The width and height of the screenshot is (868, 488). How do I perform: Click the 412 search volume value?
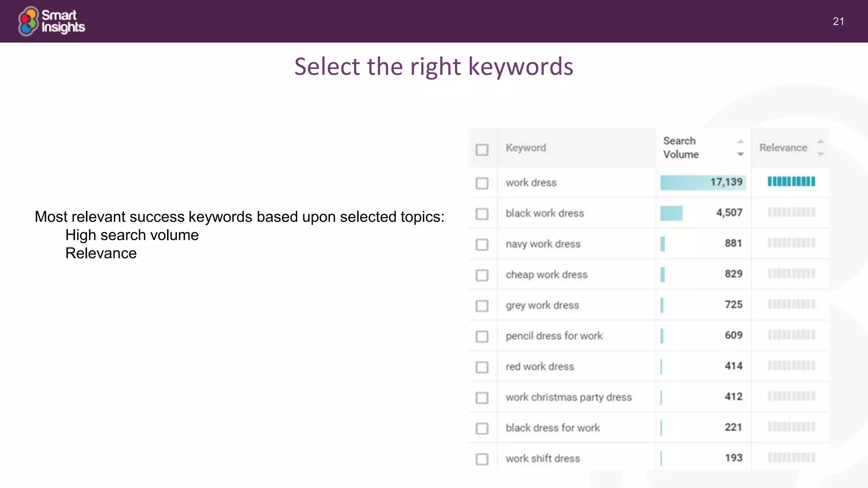click(733, 396)
